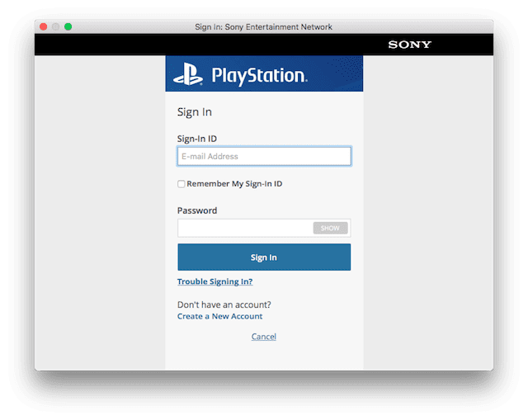Click the Sign In heading text

[x=195, y=112]
